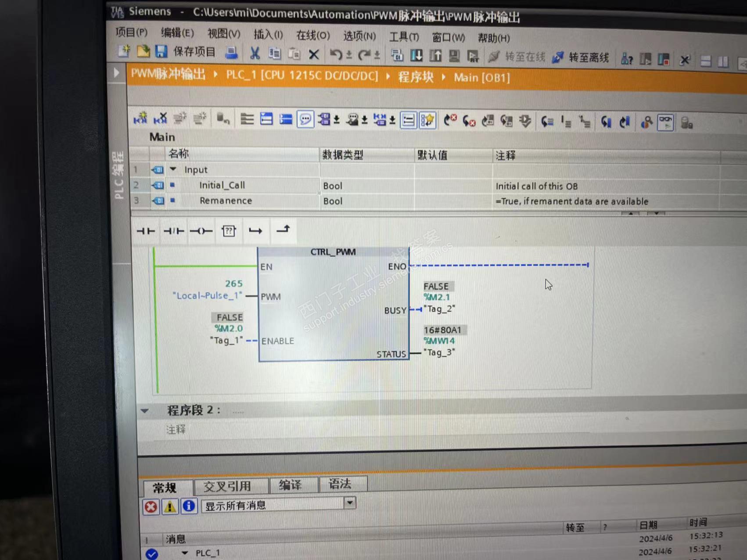Image resolution: width=747 pixels, height=560 pixels.
Task: Compile the project with the compile icon
Action: click(397, 55)
